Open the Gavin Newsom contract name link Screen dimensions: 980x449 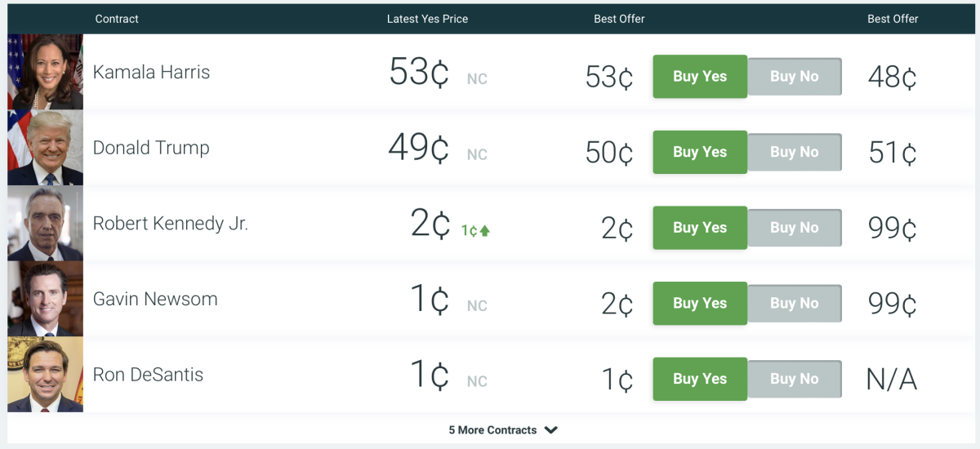155,299
